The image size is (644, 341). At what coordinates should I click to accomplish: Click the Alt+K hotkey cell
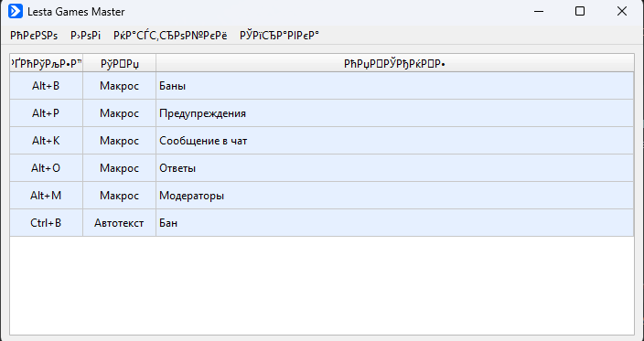(47, 141)
